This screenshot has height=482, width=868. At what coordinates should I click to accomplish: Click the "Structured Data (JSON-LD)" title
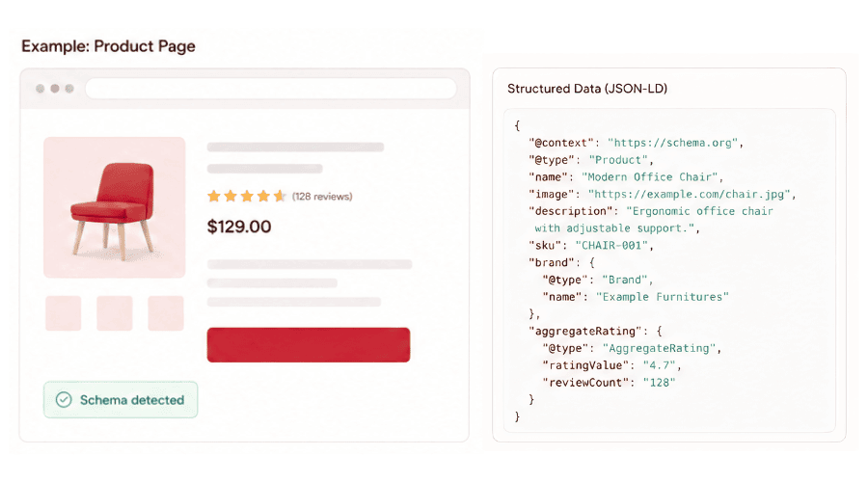point(587,89)
